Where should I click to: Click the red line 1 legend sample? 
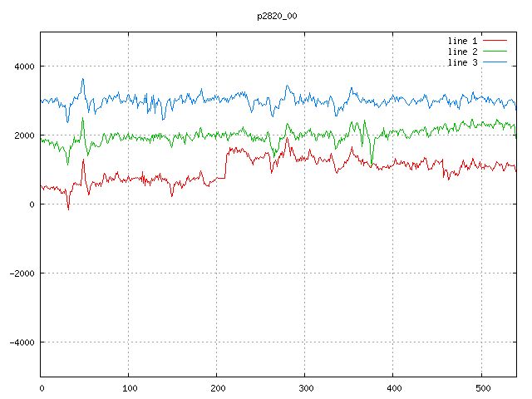(x=495, y=41)
